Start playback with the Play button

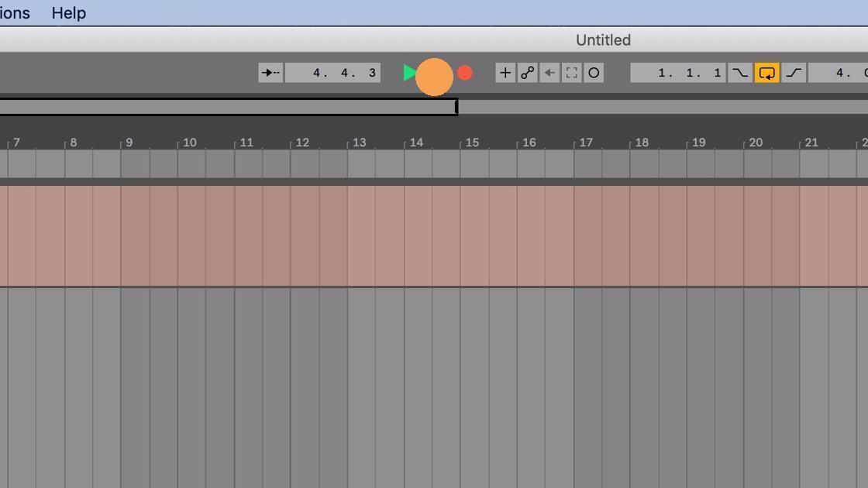point(409,72)
